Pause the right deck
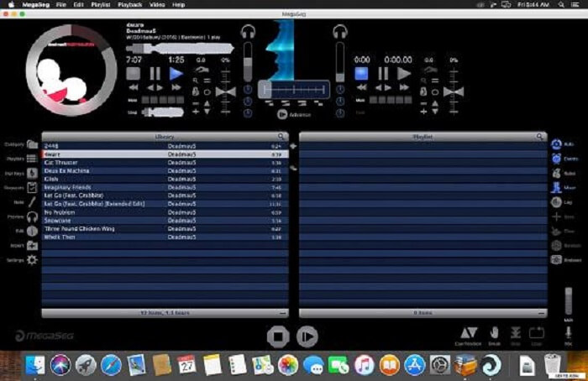 383,74
